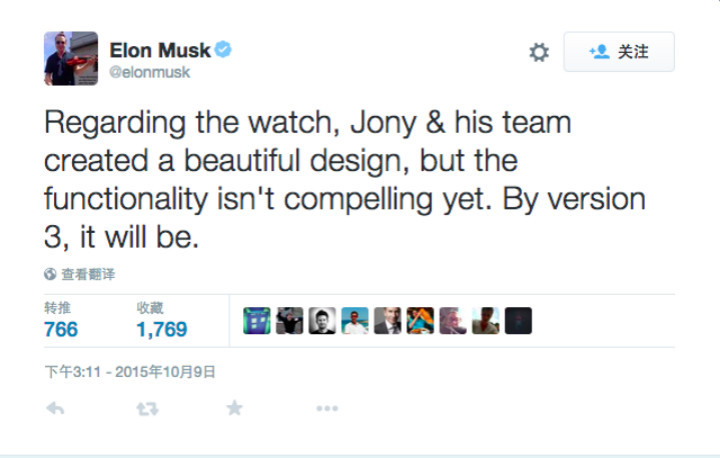Screen dimensions: 720x458
Task: Click the Elon Musk display name
Action: click(160, 50)
